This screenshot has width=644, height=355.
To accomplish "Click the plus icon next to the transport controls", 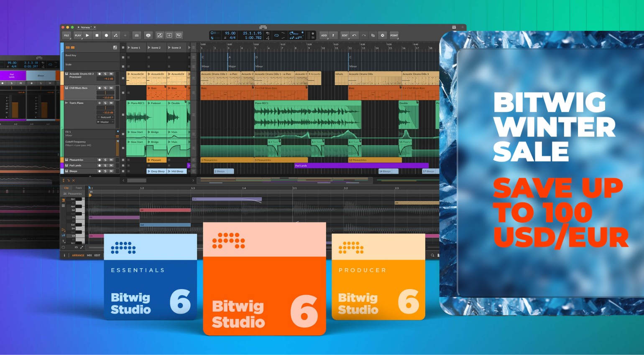I will point(125,35).
